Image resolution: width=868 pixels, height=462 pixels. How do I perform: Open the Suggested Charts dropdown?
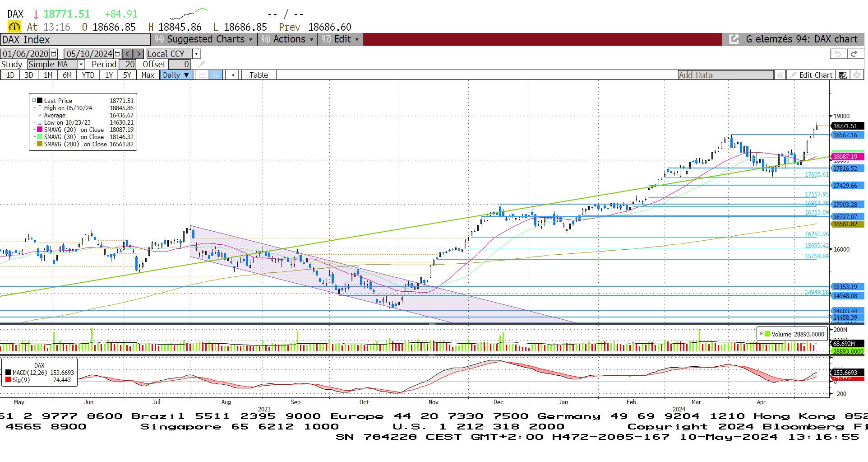(x=203, y=39)
